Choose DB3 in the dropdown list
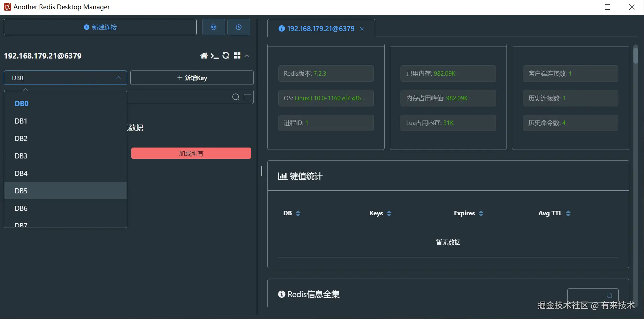Screen dimensions: 644x319 coord(65,156)
